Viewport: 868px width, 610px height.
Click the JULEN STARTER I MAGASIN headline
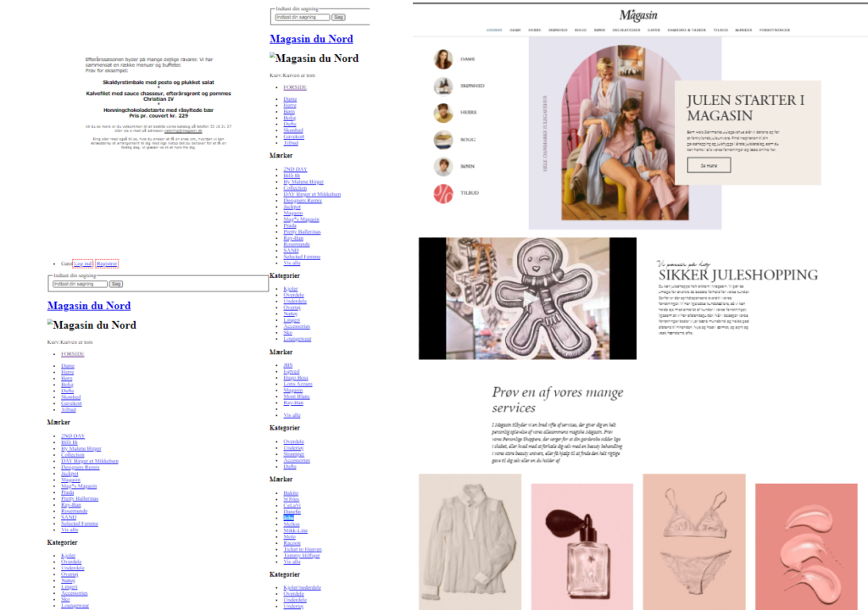(745, 108)
